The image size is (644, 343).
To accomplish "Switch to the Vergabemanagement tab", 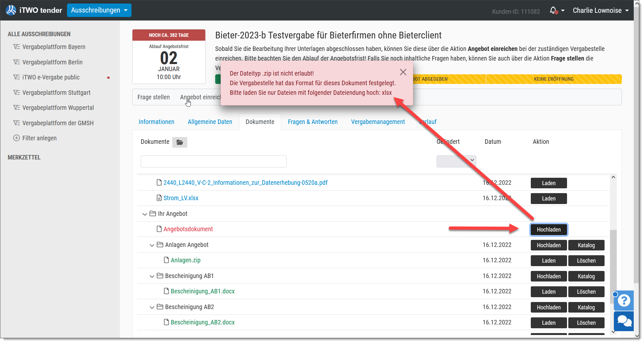I will pyautogui.click(x=378, y=122).
